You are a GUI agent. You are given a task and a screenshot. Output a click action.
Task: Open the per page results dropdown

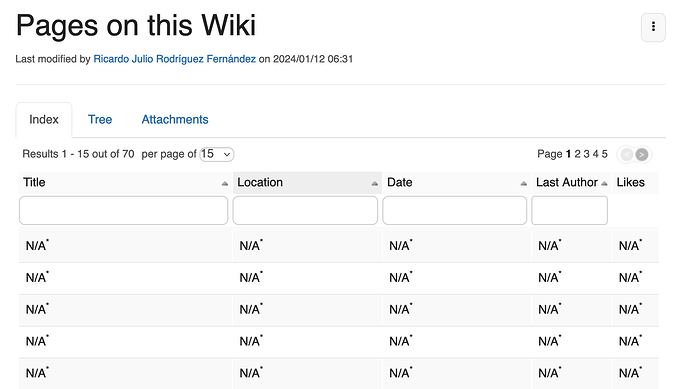[217, 154]
